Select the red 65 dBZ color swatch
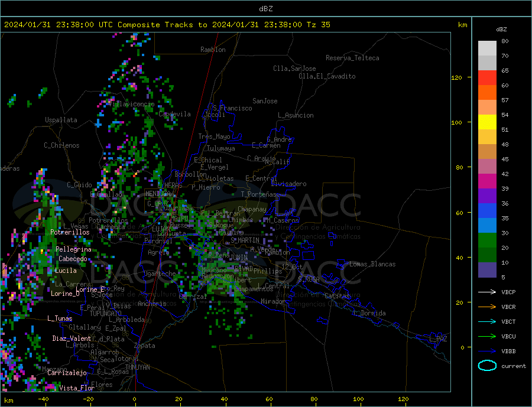 tap(487, 77)
